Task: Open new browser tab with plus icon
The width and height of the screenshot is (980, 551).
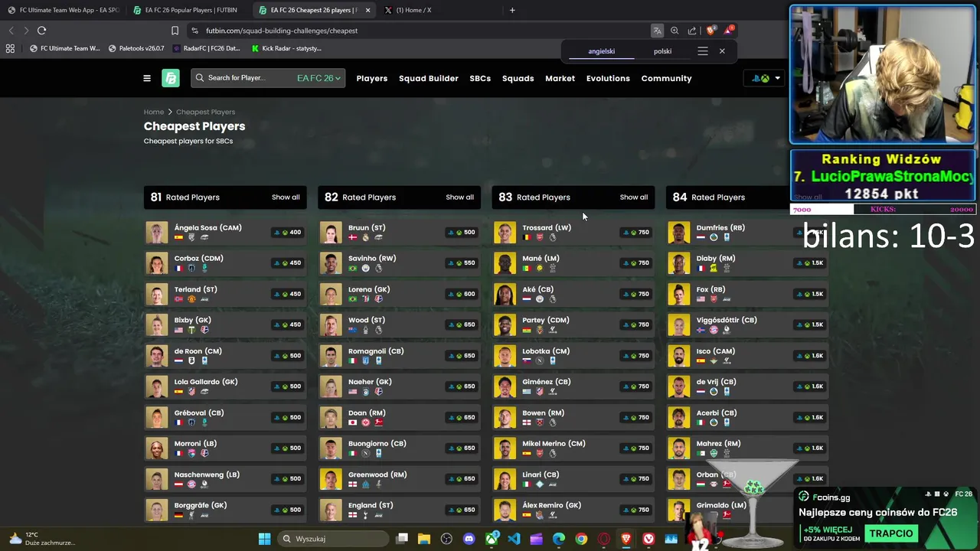Action: 512,10
